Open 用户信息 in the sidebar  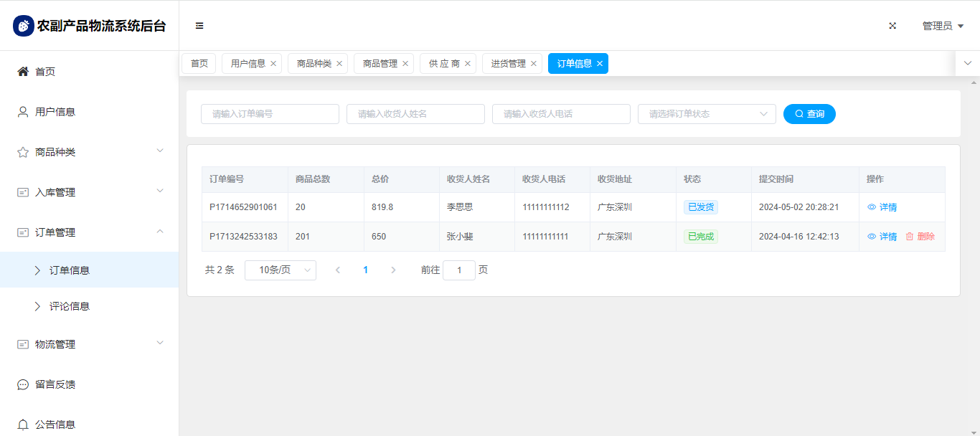(55, 112)
